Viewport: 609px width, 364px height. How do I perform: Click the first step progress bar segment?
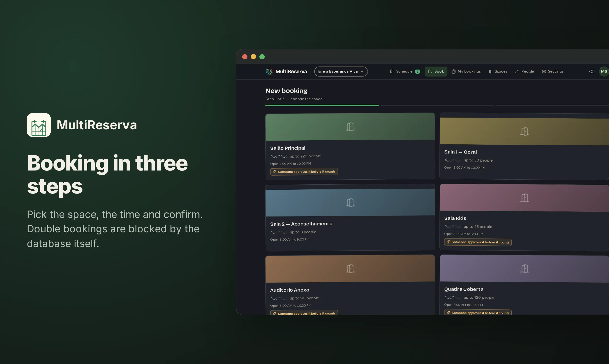(322, 105)
